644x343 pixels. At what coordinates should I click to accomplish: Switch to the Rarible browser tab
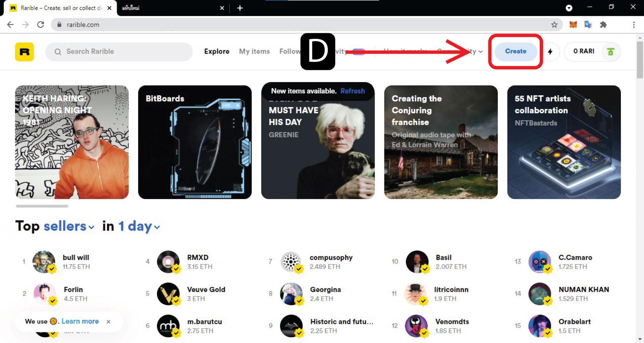(x=60, y=8)
